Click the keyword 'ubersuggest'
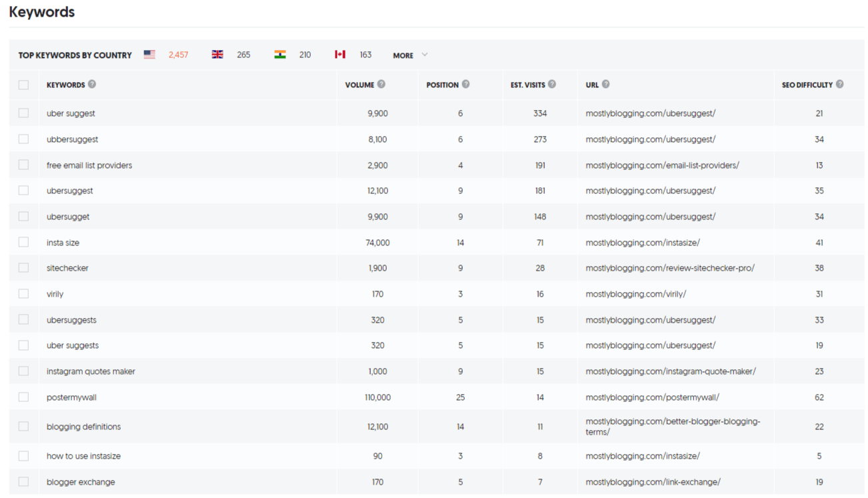 pos(70,191)
